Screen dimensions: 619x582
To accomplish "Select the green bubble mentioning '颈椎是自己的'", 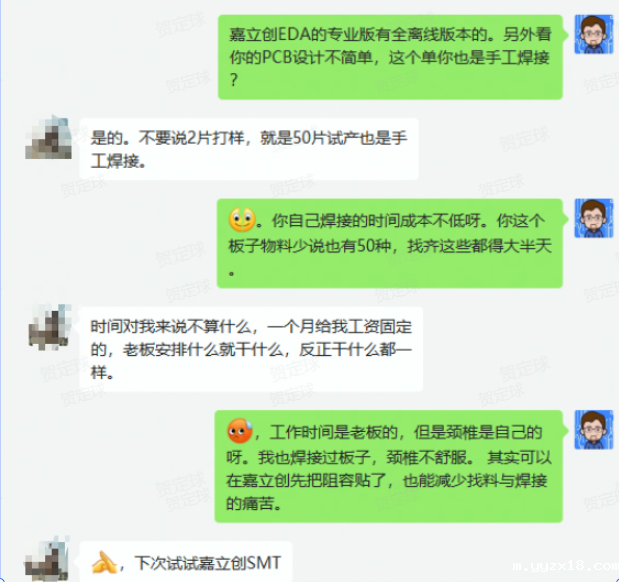I will tap(388, 466).
